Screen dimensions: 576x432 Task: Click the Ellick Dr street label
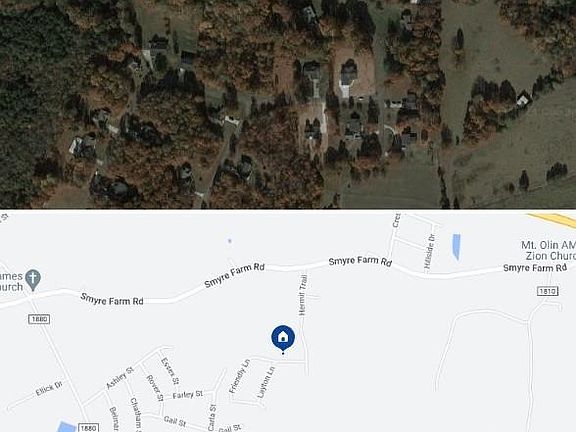point(49,389)
